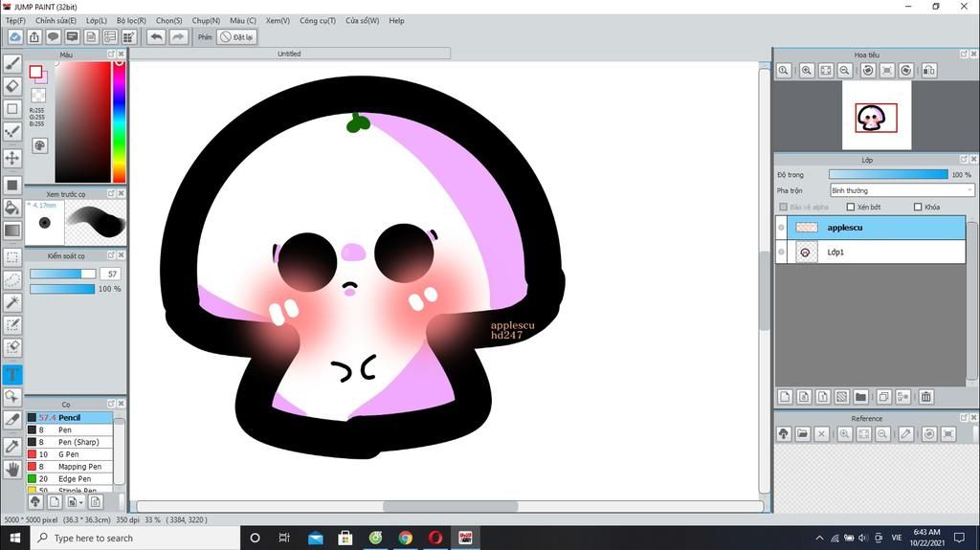Click the cloud save toolbar icon
The image size is (980, 550).
[15, 37]
